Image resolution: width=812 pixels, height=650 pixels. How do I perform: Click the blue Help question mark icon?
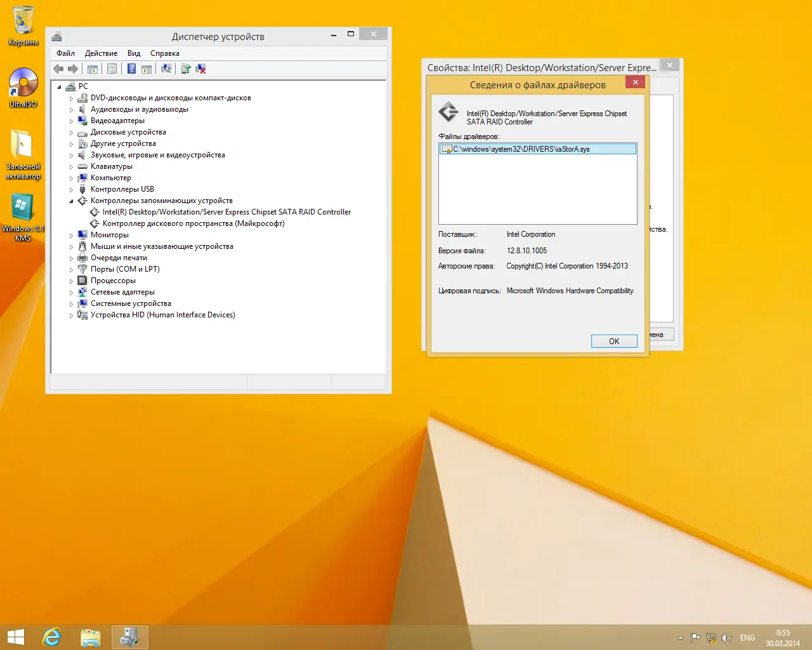[x=131, y=69]
